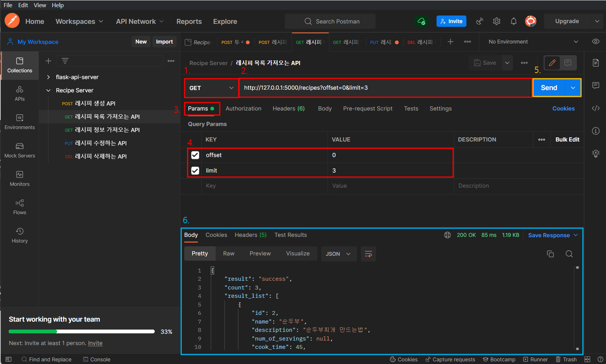The height and width of the screenshot is (364, 606).
Task: Open the File menu
Action: [x=8, y=5]
